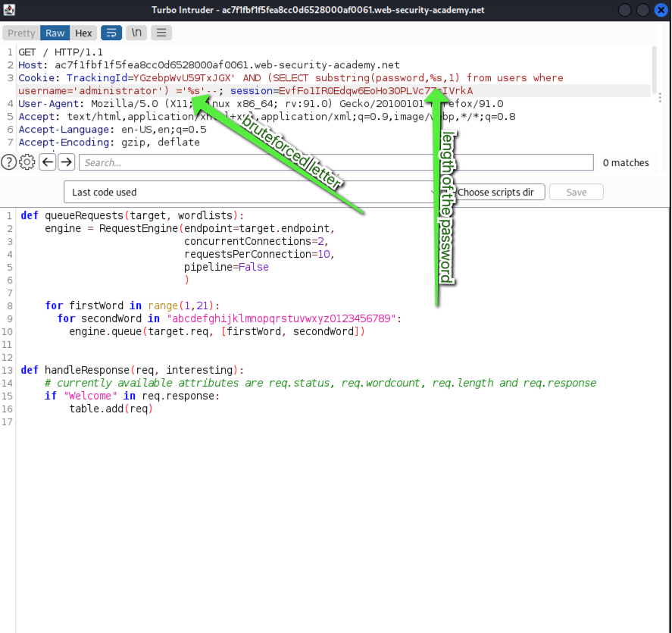Switch to the Pretty view tab

[21, 33]
